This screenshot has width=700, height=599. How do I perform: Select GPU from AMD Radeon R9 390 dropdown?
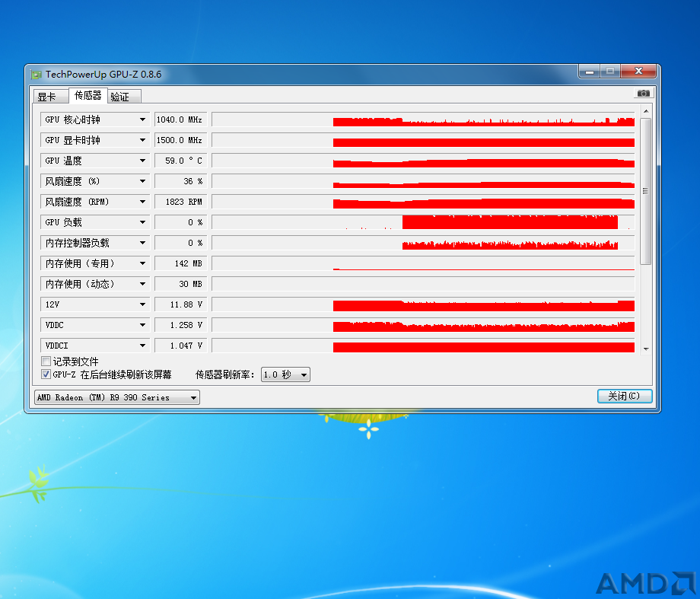[117, 397]
